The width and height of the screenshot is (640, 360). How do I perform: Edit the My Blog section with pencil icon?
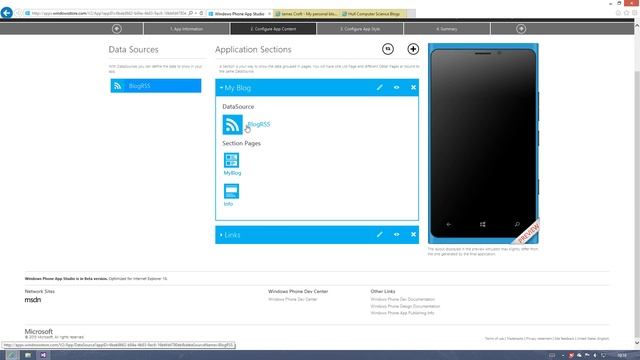click(380, 87)
